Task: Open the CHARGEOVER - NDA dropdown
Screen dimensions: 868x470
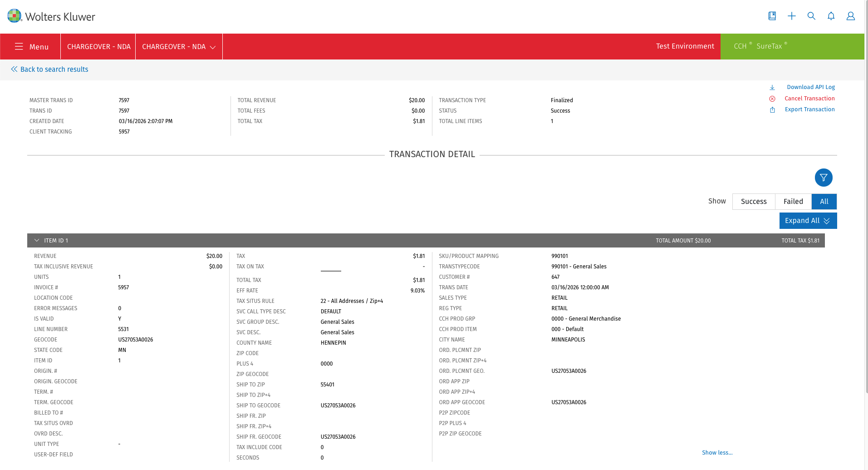Action: tap(178, 47)
